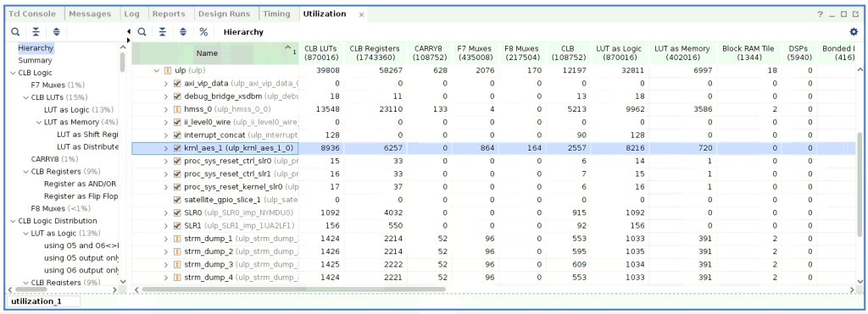Viewport: 868px width, 314px height.
Task: Click collapse all icon in Hierarchy table toolbar
Action: [x=162, y=32]
